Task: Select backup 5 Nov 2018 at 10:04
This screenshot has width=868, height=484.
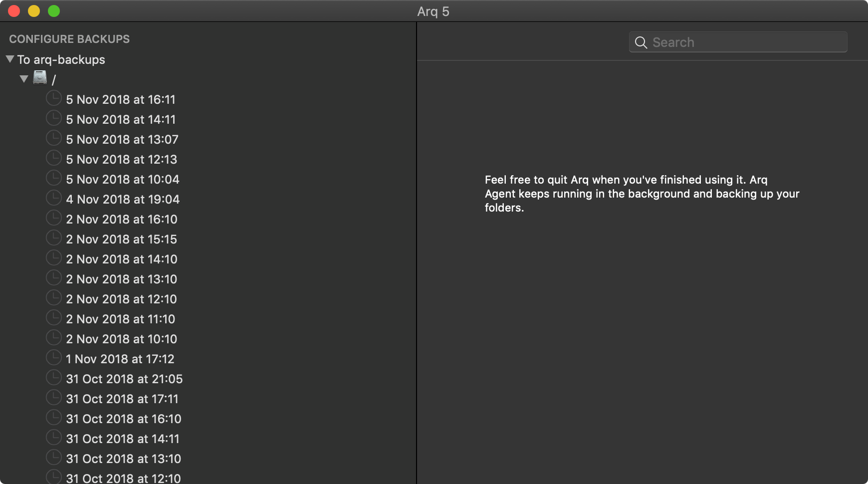Action: click(123, 179)
